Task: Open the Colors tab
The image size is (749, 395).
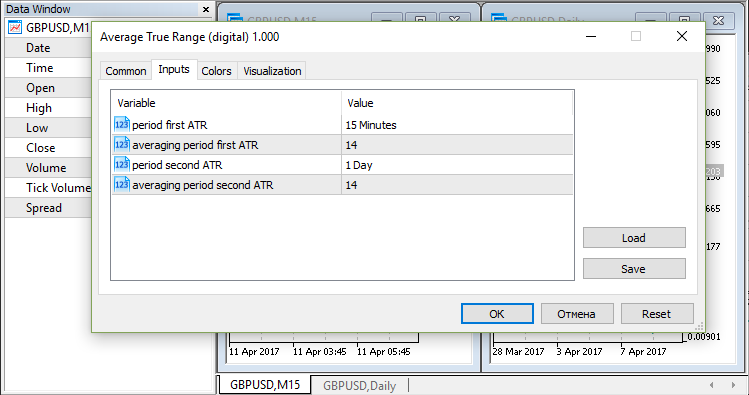Action: tap(216, 71)
